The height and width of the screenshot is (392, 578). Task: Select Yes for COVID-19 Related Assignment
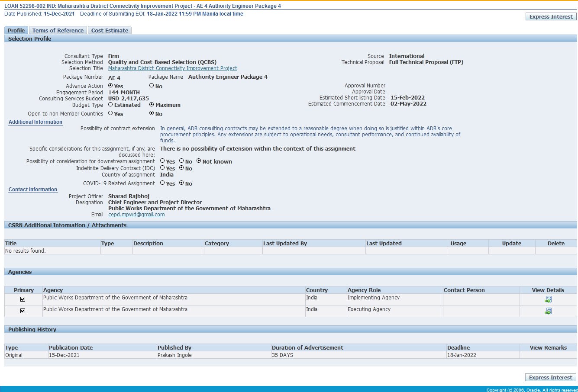click(162, 183)
